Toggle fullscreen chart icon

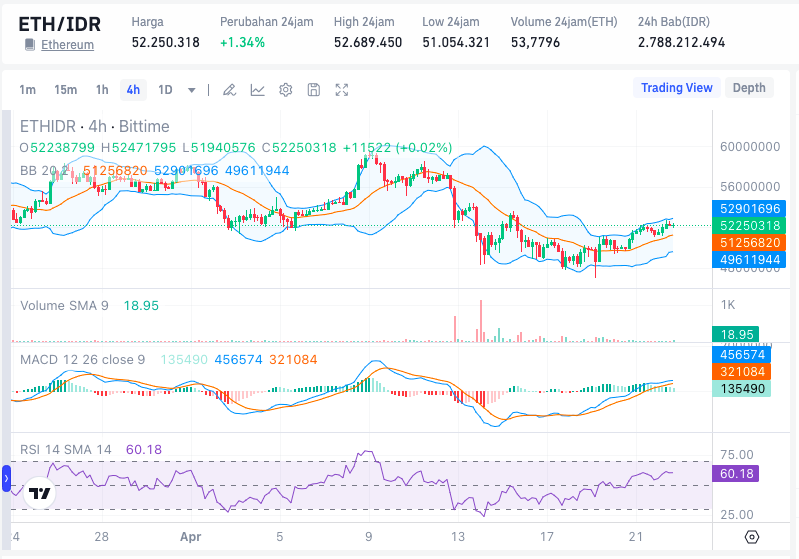(341, 90)
